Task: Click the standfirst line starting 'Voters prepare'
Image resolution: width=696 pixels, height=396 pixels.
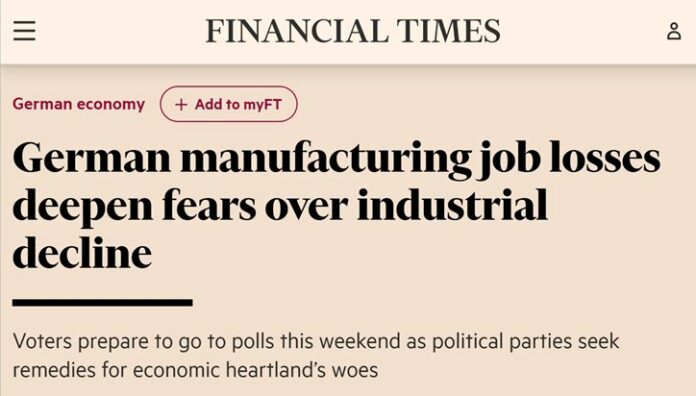Action: pos(316,341)
